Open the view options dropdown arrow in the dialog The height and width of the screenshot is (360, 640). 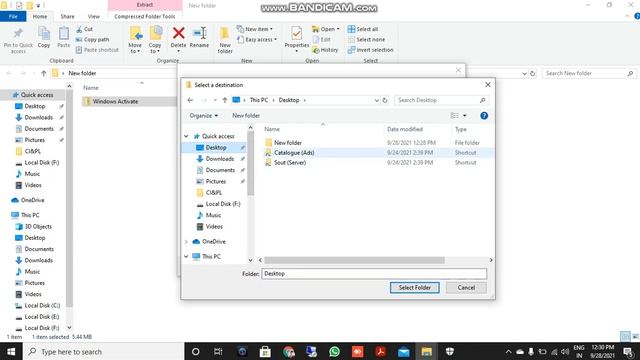[464, 116]
